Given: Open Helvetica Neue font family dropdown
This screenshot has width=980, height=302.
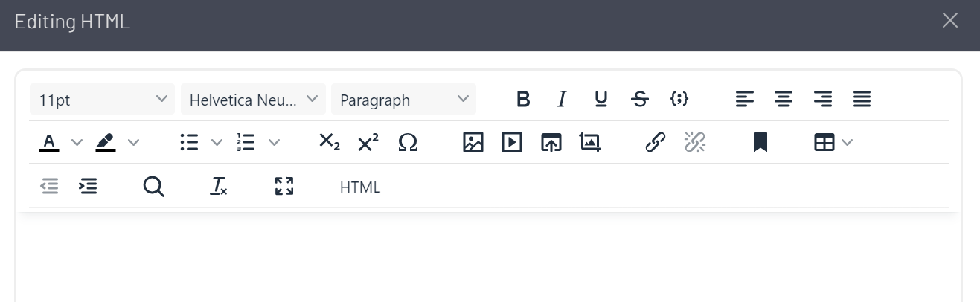Looking at the screenshot, I should pos(253,99).
